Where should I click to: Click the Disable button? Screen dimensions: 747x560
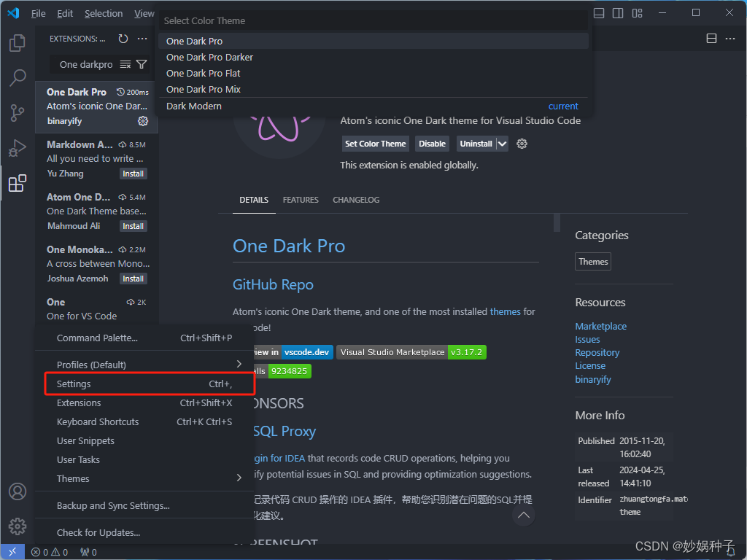point(432,144)
